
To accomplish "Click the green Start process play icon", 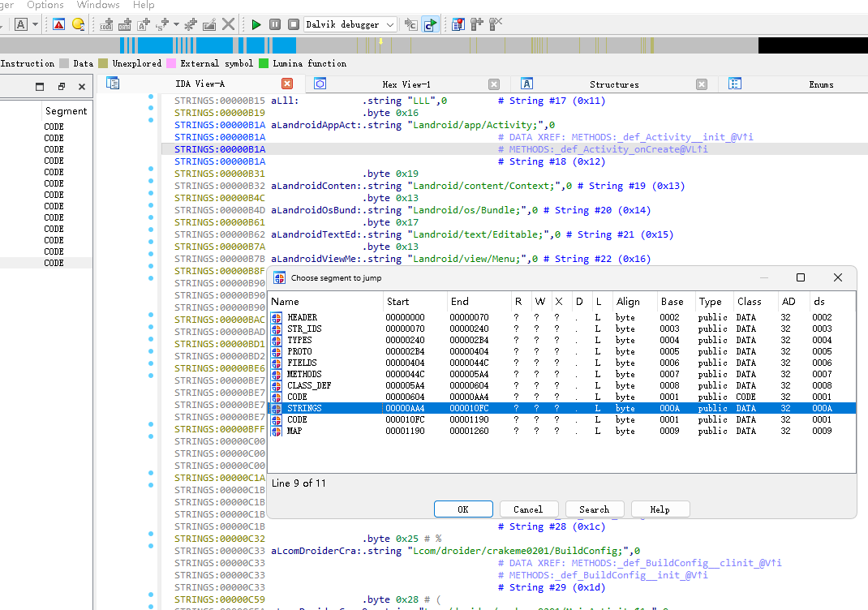I will (256, 24).
